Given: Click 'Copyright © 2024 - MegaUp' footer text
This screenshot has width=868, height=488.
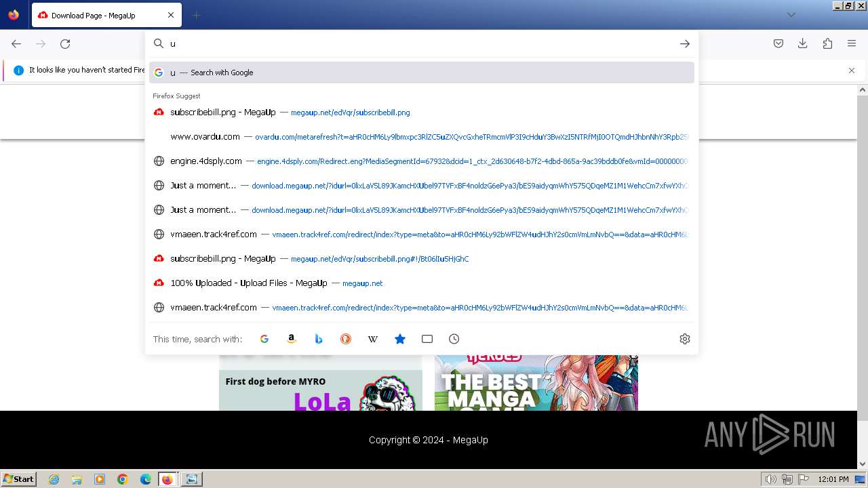Looking at the screenshot, I should point(429,440).
